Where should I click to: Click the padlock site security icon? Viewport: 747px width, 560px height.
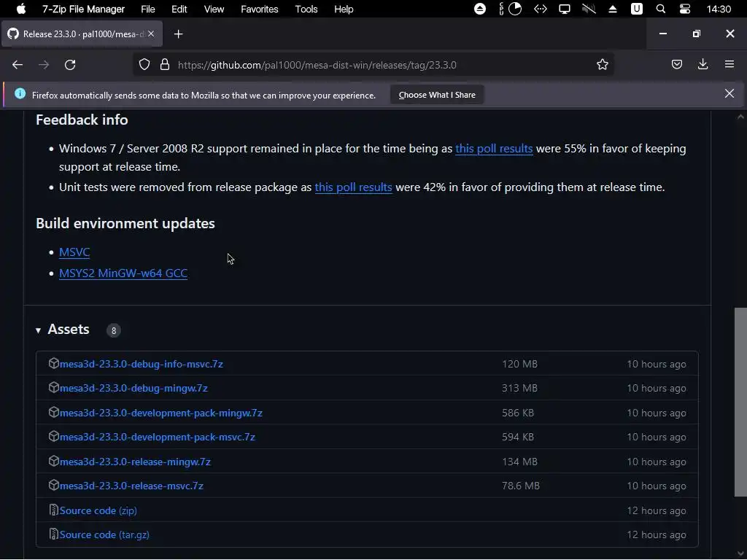click(x=165, y=65)
